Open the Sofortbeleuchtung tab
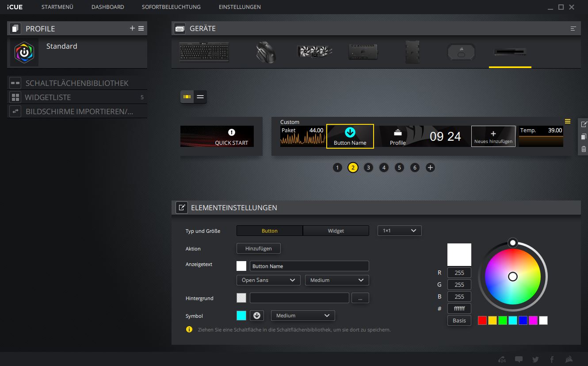Image resolution: width=588 pixels, height=366 pixels. click(171, 7)
